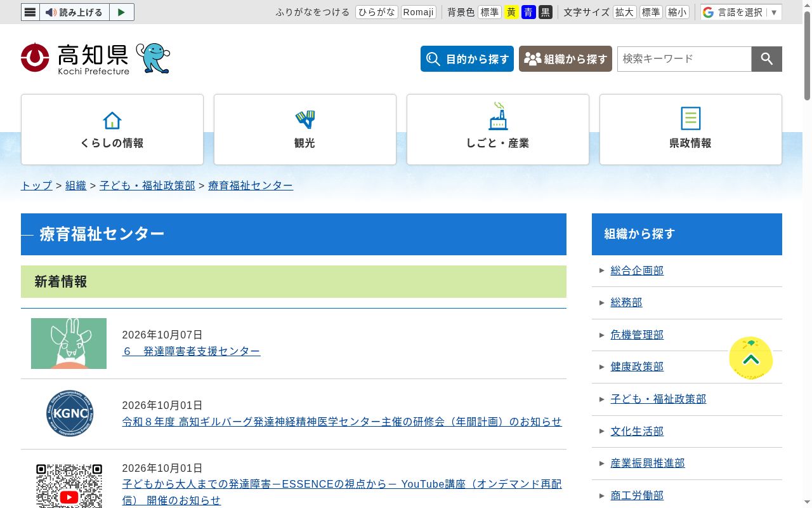
Task: Set background color to 標準
Action: 490,12
